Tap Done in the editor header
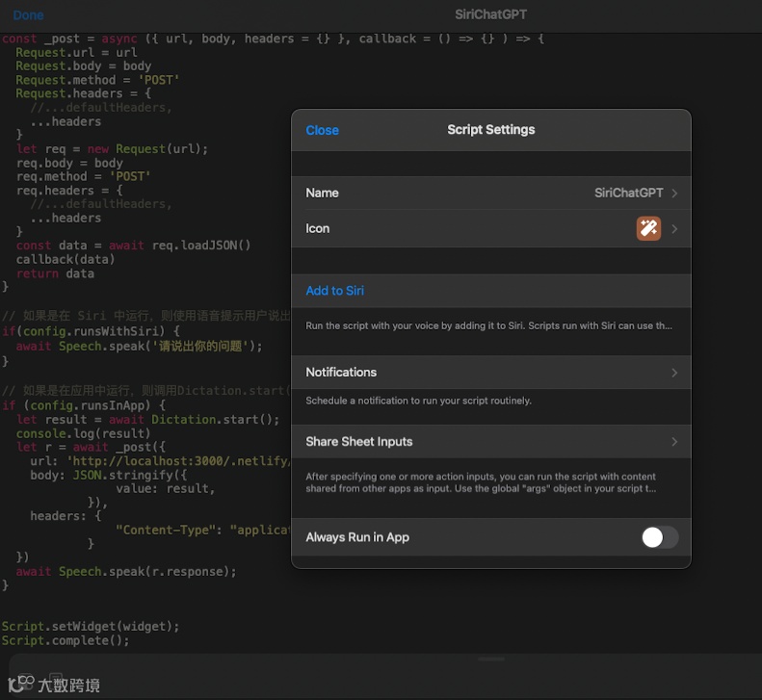 (x=28, y=15)
